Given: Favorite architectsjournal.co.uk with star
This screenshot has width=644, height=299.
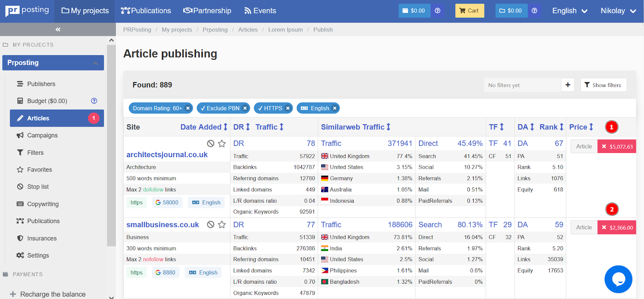Looking at the screenshot, I should pyautogui.click(x=222, y=143).
